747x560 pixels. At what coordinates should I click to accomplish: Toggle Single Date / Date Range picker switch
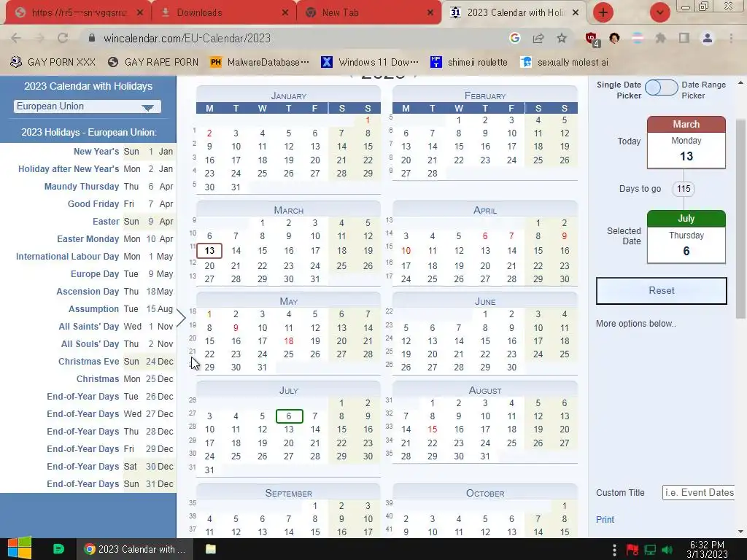tap(661, 87)
